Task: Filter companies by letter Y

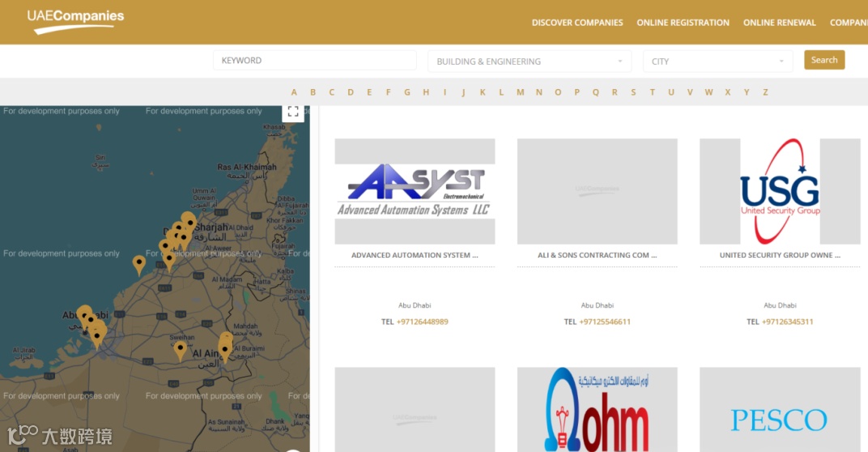Action: tap(747, 92)
